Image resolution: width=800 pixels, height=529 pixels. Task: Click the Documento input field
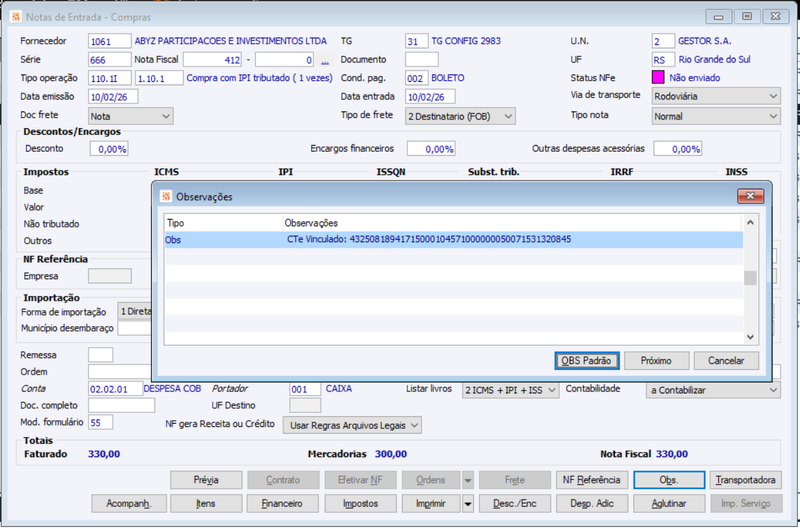point(421,60)
